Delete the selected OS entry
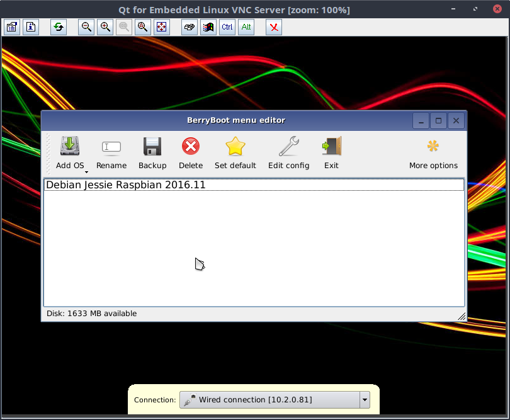Screen dimensions: 510x420 191,153
